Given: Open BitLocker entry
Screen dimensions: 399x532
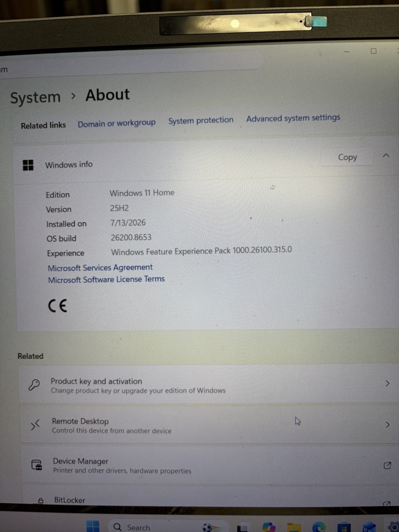Looking at the screenshot, I should click(211, 496).
